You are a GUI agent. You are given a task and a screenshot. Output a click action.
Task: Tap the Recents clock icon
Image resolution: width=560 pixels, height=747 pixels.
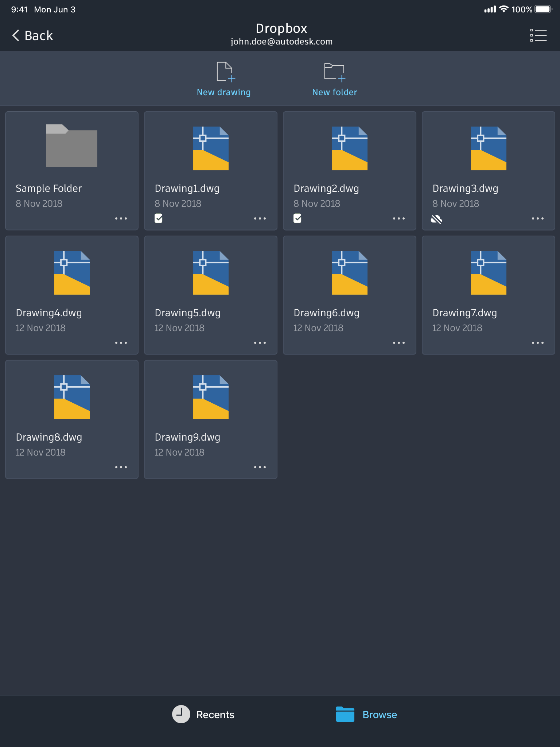[x=181, y=714]
